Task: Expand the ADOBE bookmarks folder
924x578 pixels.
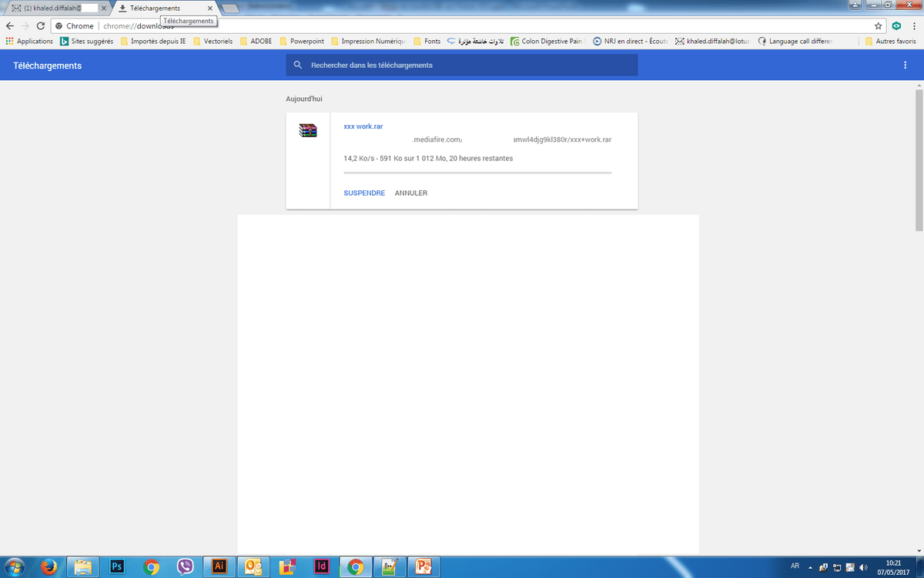Action: [x=256, y=41]
